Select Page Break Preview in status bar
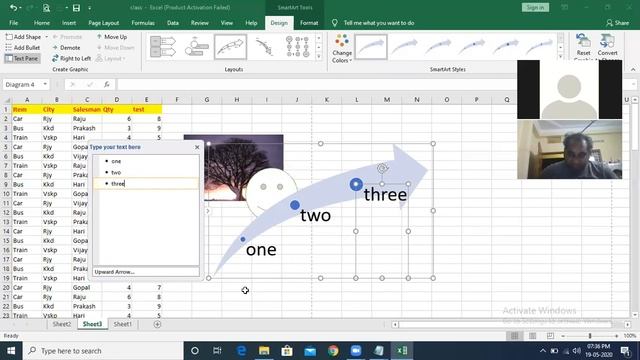The image size is (640, 360). [550, 336]
